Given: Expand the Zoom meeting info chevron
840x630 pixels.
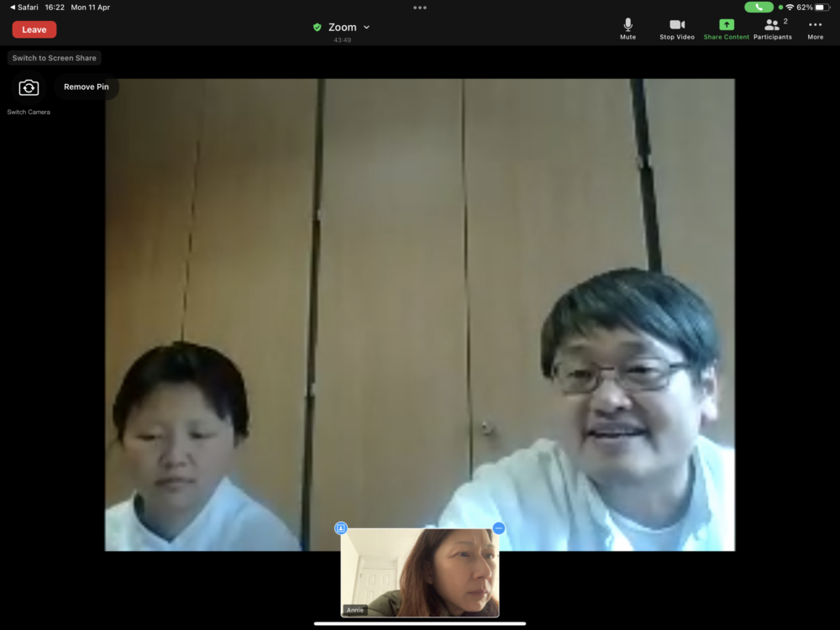Looking at the screenshot, I should (x=366, y=28).
